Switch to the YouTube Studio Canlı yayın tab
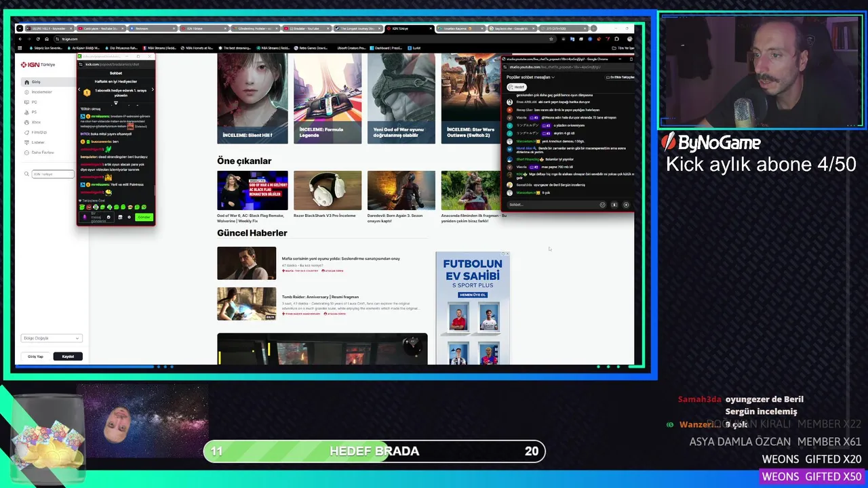868x488 pixels. tap(101, 28)
